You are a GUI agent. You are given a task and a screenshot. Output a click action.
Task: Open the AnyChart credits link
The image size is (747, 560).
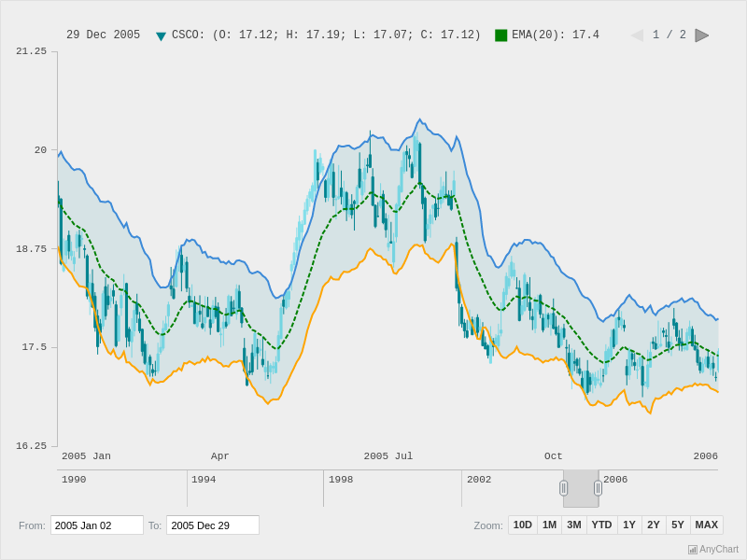[713, 550]
